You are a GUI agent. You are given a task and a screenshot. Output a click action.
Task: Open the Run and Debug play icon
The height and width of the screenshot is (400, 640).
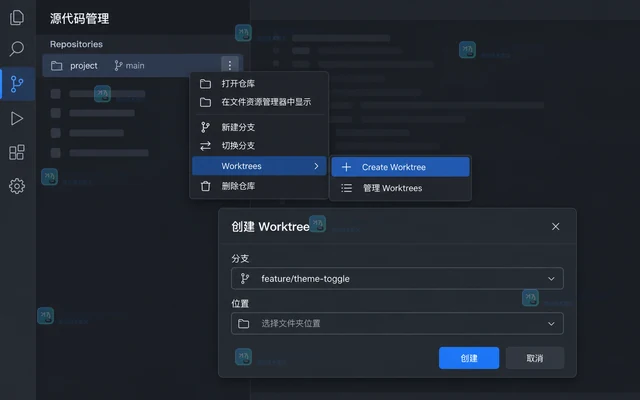pyautogui.click(x=17, y=118)
